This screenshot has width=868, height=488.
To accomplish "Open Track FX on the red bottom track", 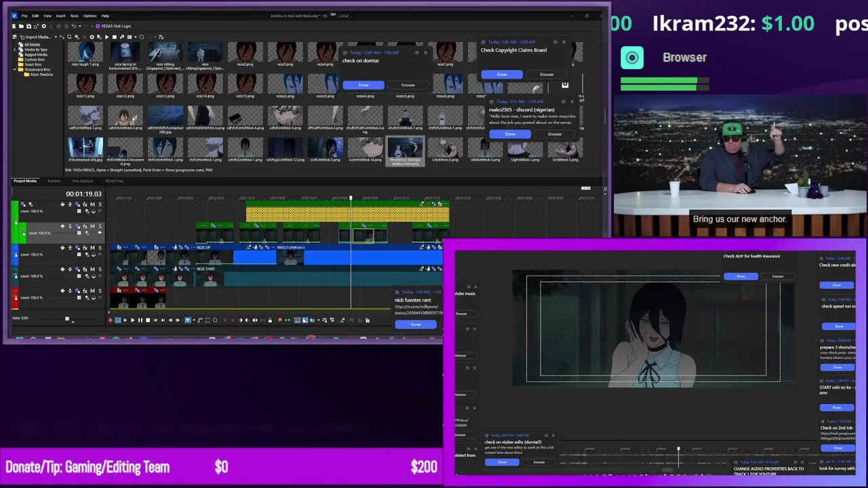I will pyautogui.click(x=85, y=291).
